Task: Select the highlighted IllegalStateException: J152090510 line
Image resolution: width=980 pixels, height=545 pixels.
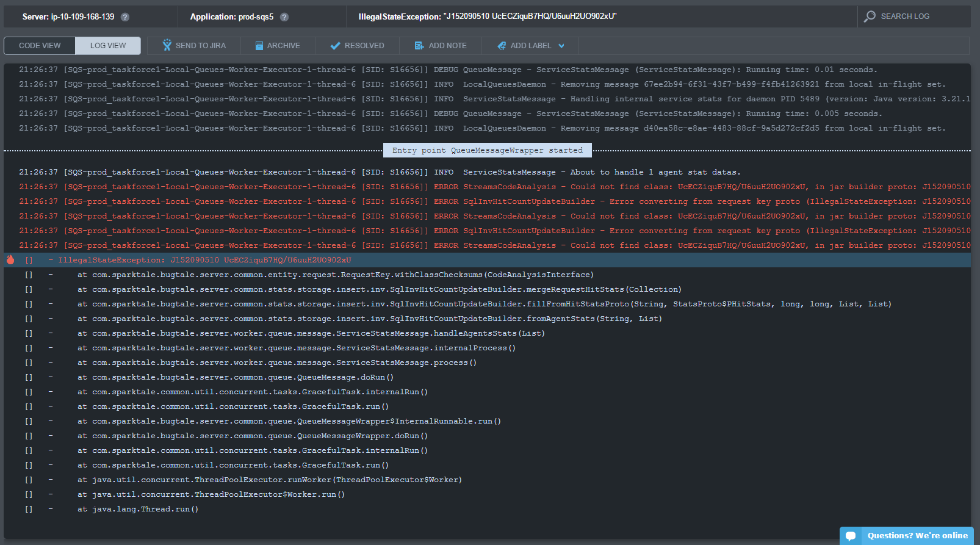Action: pyautogui.click(x=487, y=260)
